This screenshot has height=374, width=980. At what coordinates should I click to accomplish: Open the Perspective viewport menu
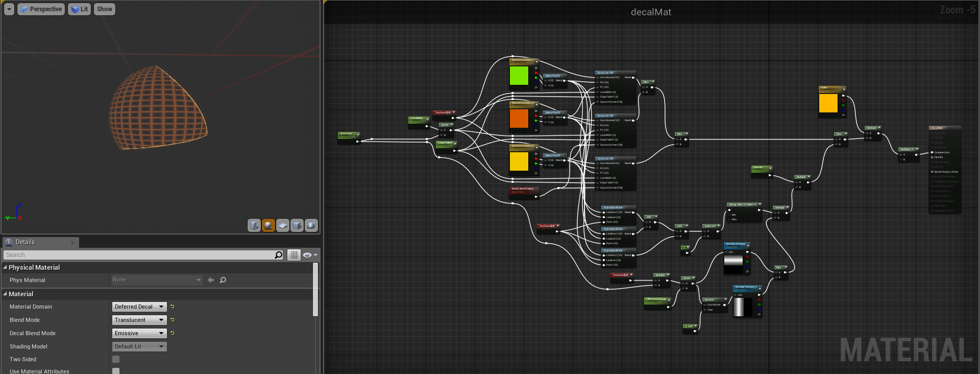[41, 9]
